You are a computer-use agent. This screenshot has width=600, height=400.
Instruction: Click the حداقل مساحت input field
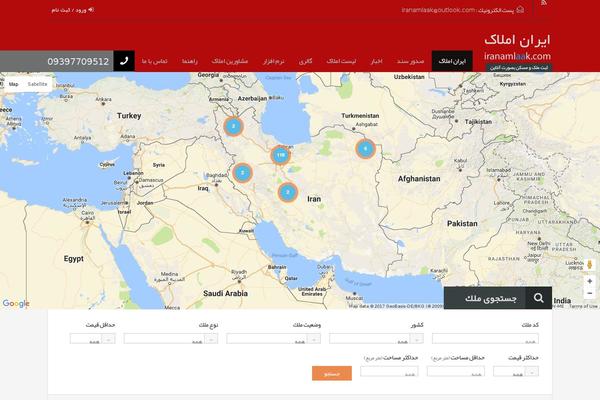click(456, 371)
